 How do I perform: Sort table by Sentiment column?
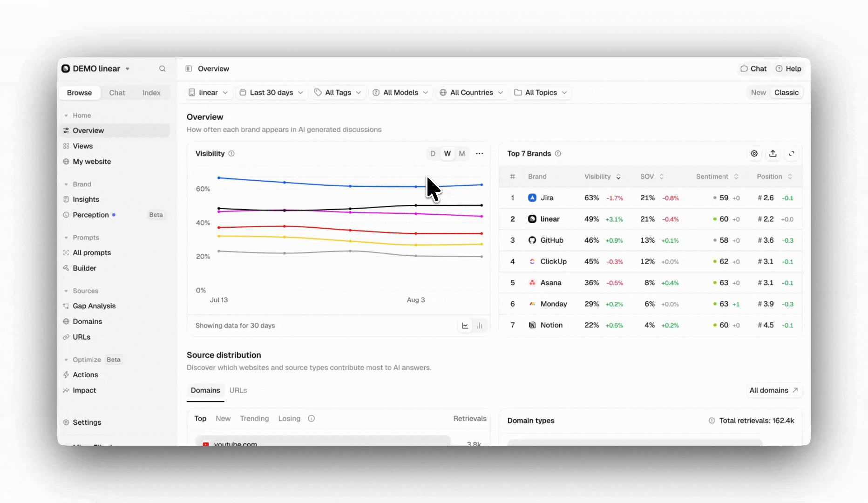point(717,177)
